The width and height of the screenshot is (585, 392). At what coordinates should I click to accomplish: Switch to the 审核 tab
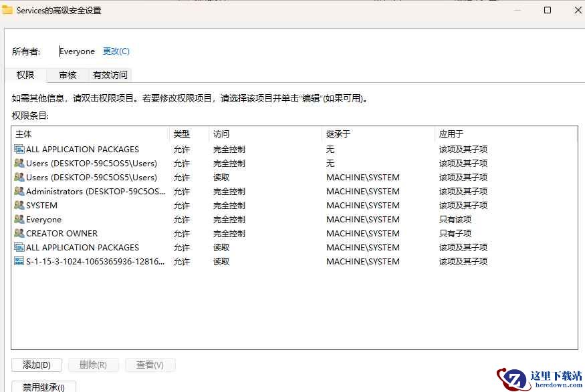68,75
